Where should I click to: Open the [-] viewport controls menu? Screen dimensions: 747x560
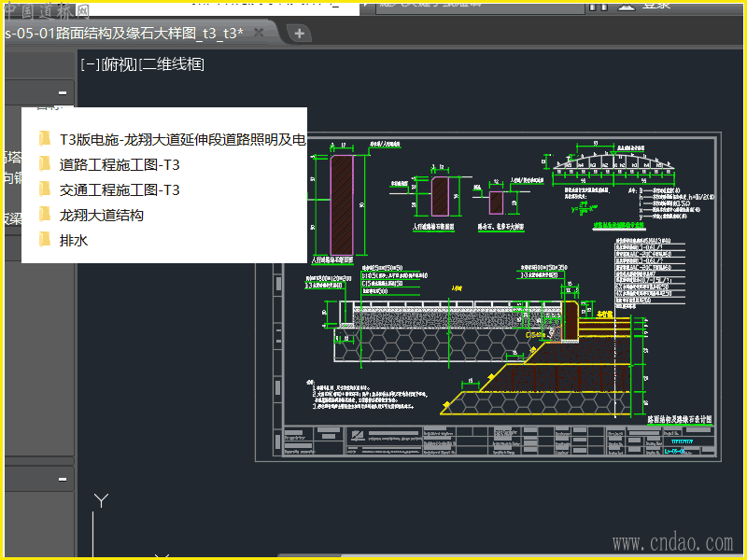click(x=90, y=64)
